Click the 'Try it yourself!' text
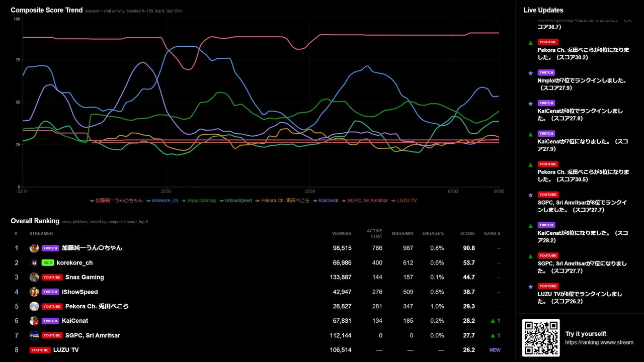Viewport: 644px width, 362px height. 586,334
